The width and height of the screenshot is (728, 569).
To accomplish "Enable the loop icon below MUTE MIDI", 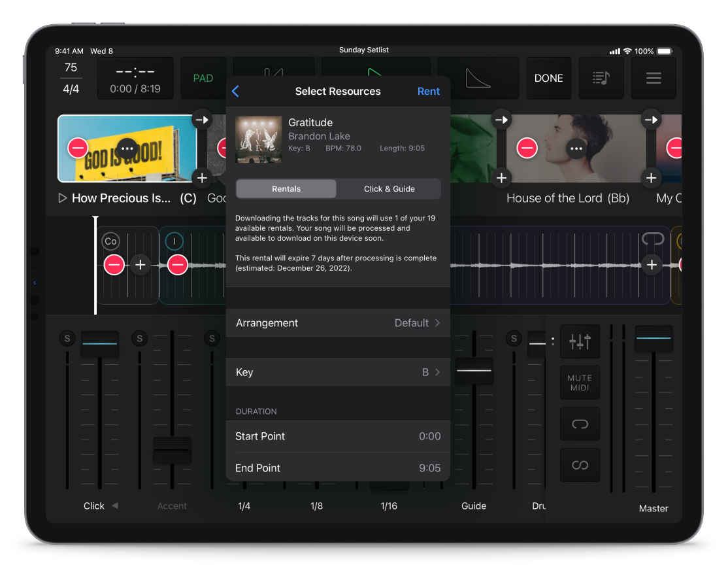I will coord(580,424).
